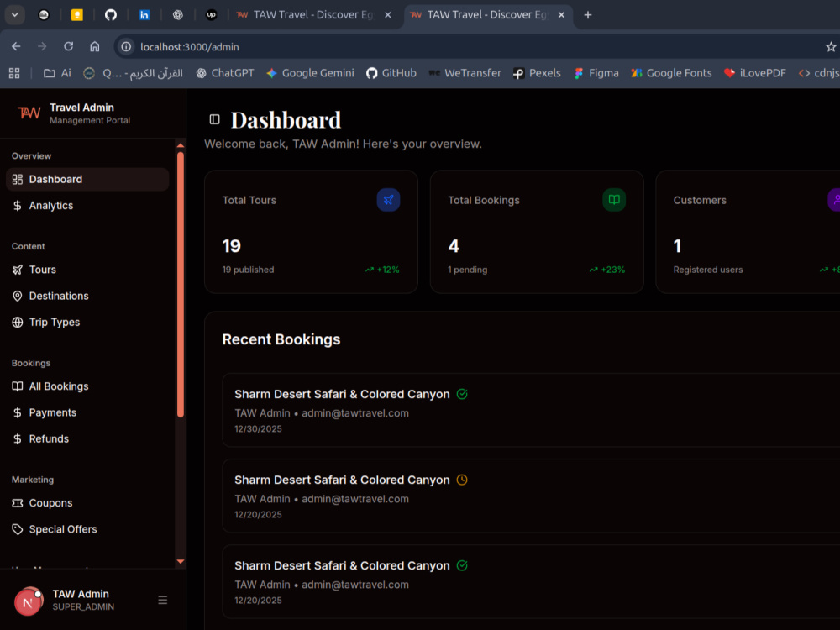The width and height of the screenshot is (840, 630).
Task: Open the booking dated 12/30/2025
Action: pyautogui.click(x=531, y=411)
